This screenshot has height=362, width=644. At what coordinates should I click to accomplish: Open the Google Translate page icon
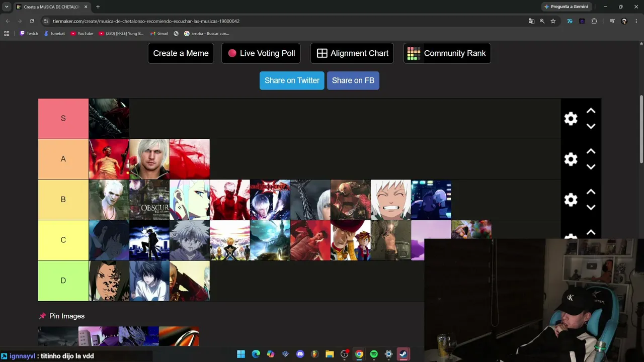(x=531, y=21)
